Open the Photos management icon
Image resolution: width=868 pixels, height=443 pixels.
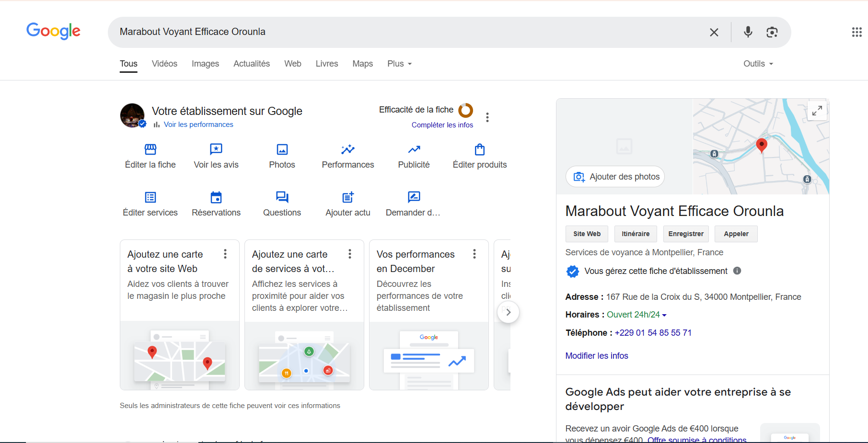click(282, 149)
